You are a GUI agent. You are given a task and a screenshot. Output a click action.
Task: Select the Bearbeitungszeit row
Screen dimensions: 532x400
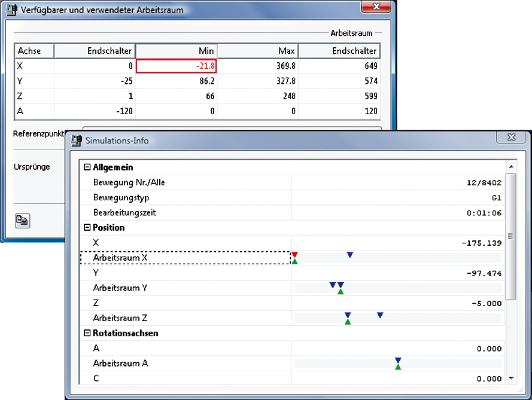(186, 213)
